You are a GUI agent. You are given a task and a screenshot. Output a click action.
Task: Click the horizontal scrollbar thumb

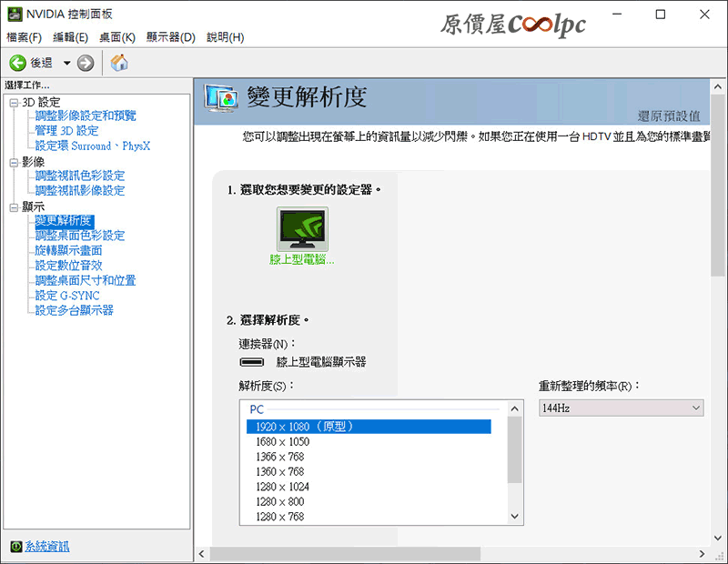coord(345,554)
